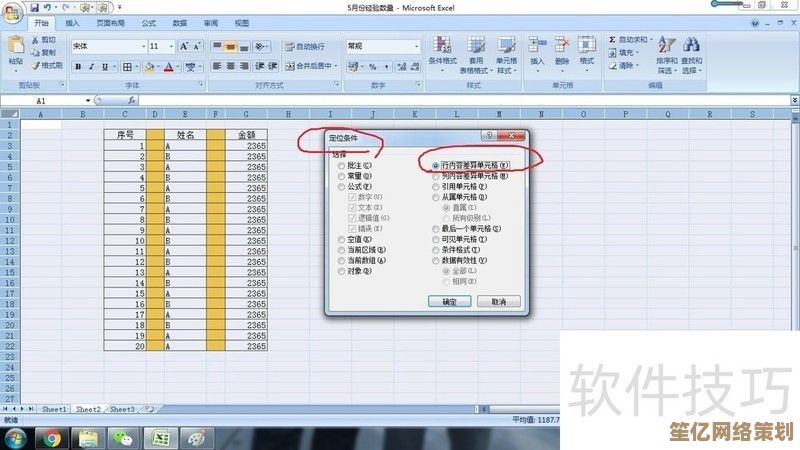Open Sort and Filter (排序和筛选)
The height and width of the screenshot is (450, 800).
pos(666,55)
